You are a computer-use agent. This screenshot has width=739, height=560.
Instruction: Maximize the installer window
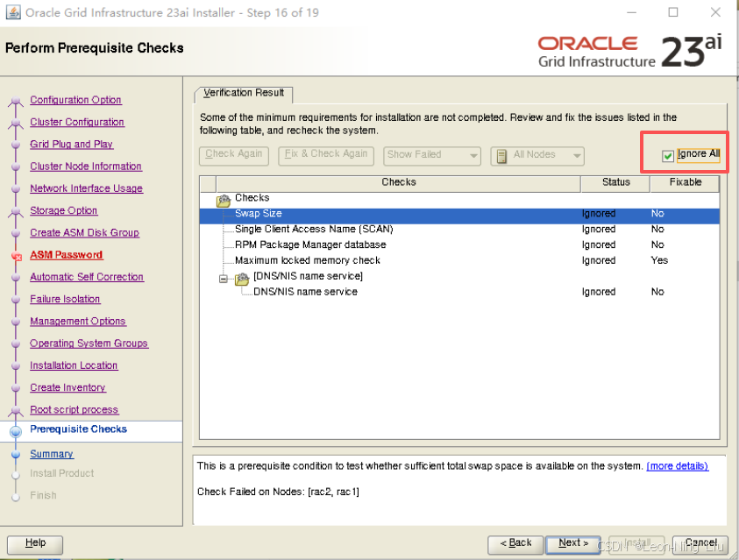coord(673,13)
